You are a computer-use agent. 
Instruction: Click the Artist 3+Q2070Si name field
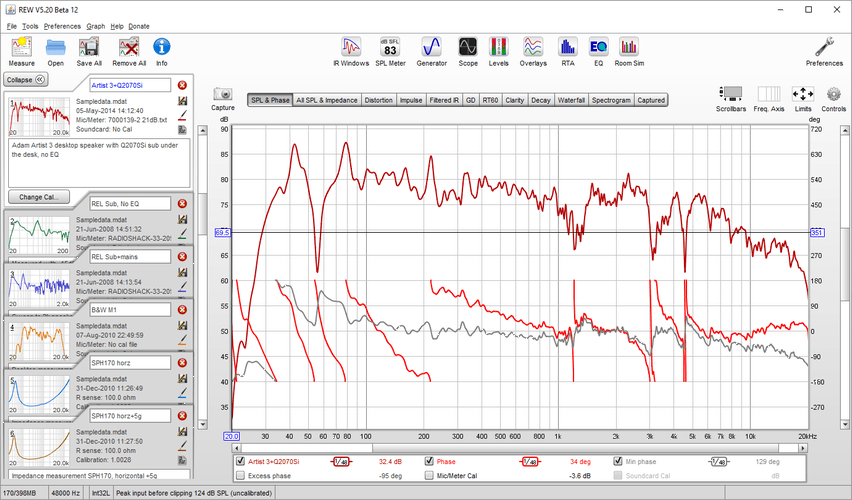pos(129,85)
